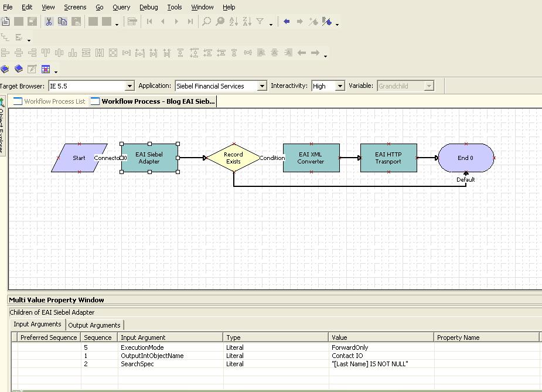Viewport: 542px width, 392px height.
Task: Open the Debug menu
Action: point(148,7)
